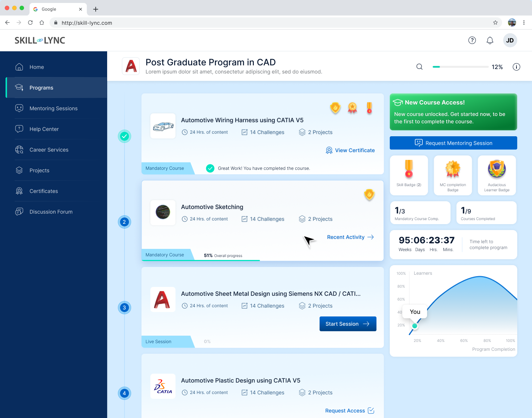Screen dimensions: 532x418
Task: Click 14 Challenges on Automotive Sketching card
Action: (263, 219)
